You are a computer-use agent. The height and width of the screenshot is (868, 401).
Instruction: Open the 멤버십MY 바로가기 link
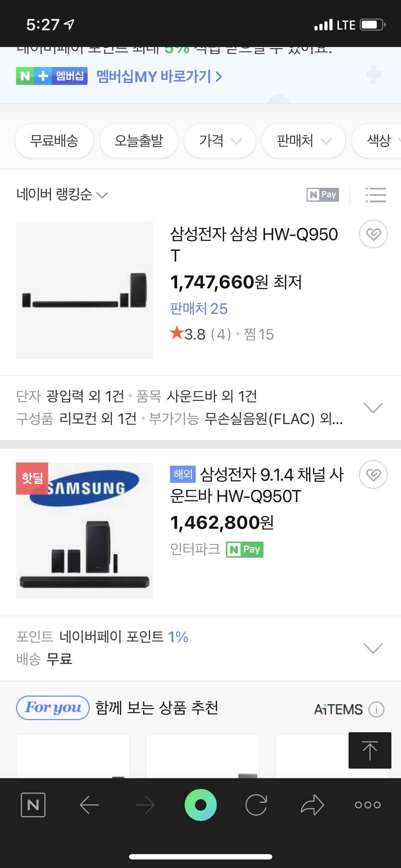[x=159, y=76]
